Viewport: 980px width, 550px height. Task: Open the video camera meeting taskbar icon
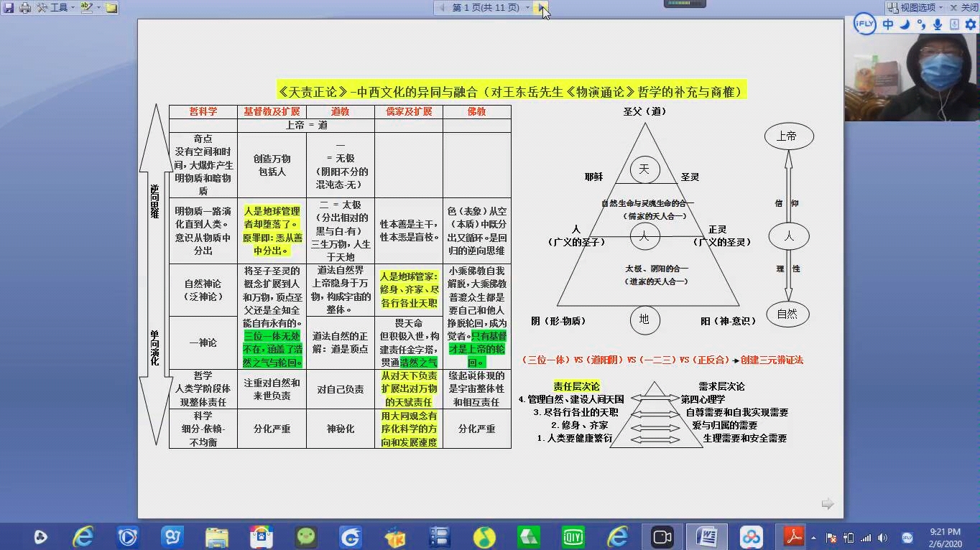[x=662, y=536]
